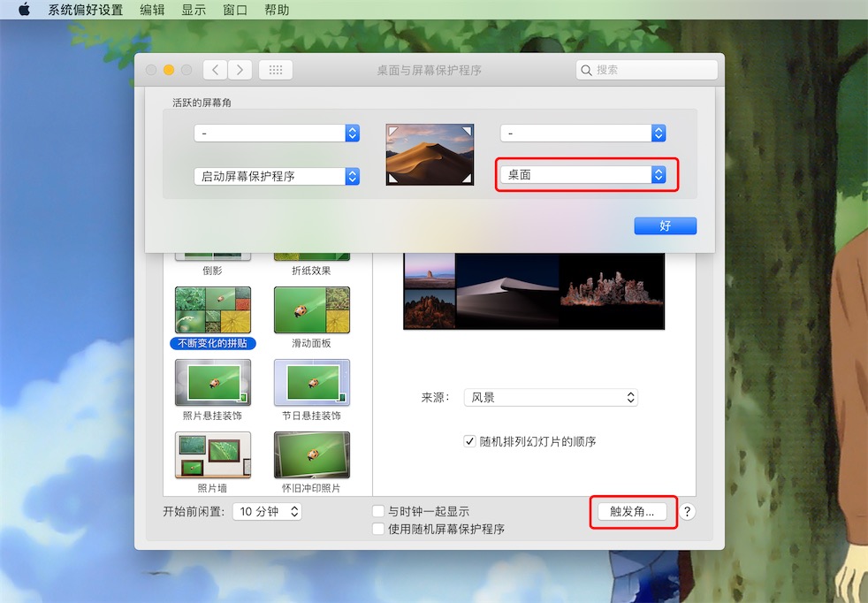The image size is (868, 603).
Task: Select the 倒影 screen saver
Action: (213, 264)
